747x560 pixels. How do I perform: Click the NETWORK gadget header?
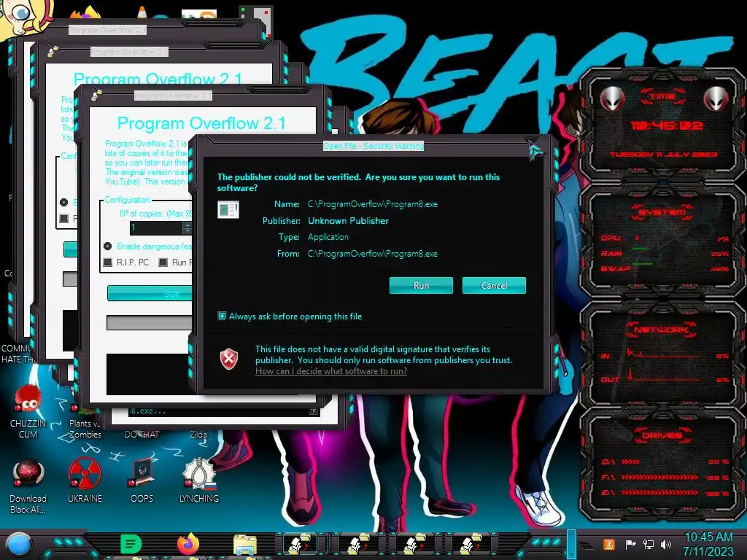coord(662,330)
